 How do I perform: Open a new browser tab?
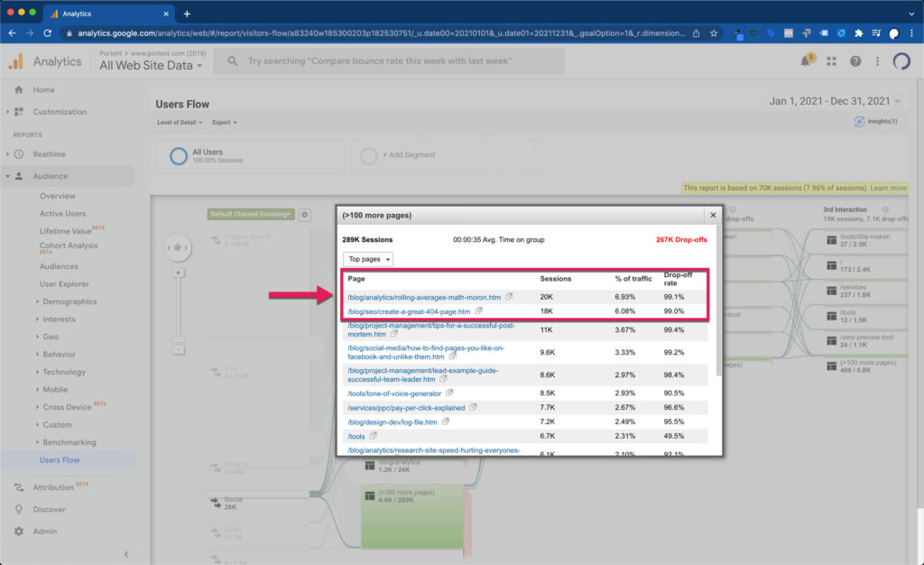[187, 14]
